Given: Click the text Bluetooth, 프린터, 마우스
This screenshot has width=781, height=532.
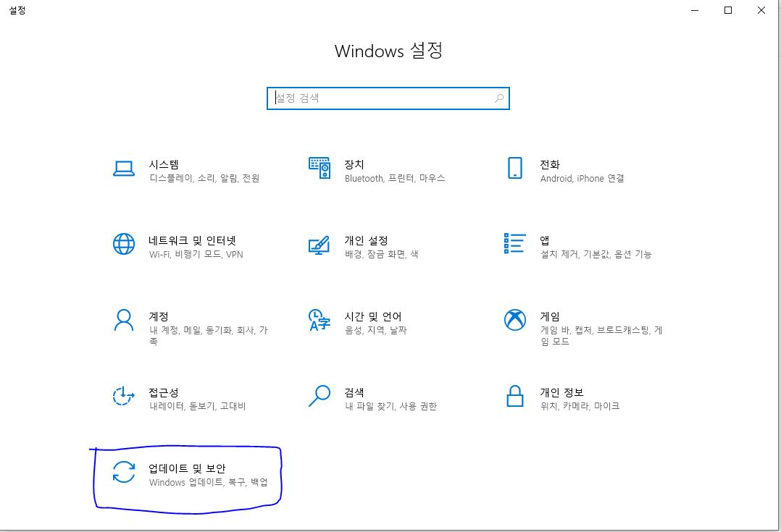Looking at the screenshot, I should (x=395, y=178).
